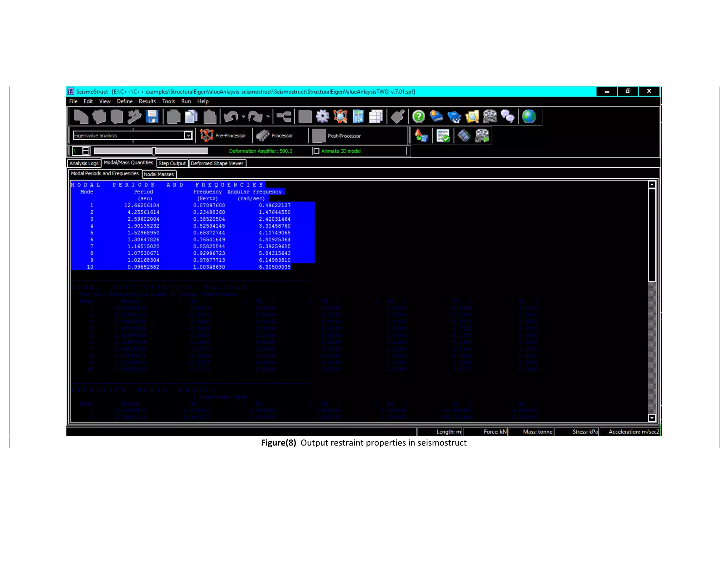Open the File menu

[x=73, y=101]
